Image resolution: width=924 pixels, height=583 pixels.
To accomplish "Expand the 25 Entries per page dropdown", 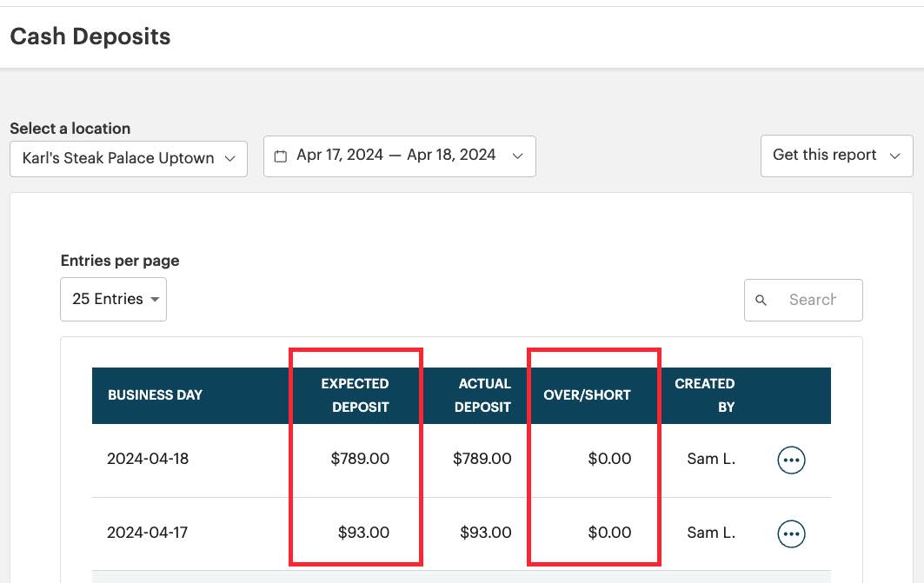I will [x=113, y=299].
